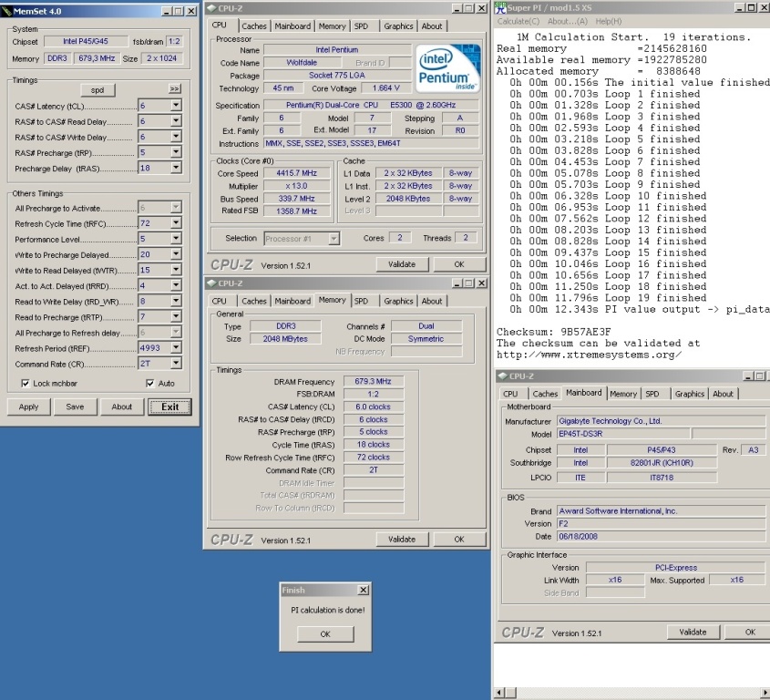The image size is (770, 700).
Task: Open the Refresh Period (tREF) dropdown
Action: pyautogui.click(x=176, y=348)
